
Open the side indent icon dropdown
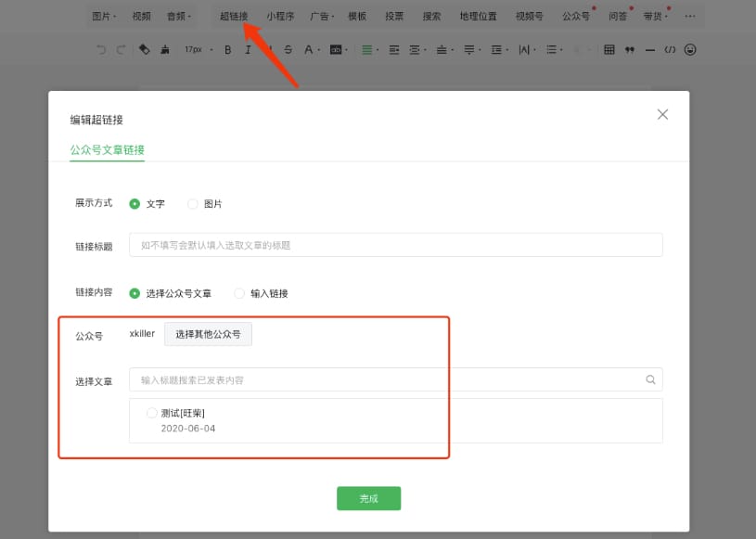coord(416,49)
